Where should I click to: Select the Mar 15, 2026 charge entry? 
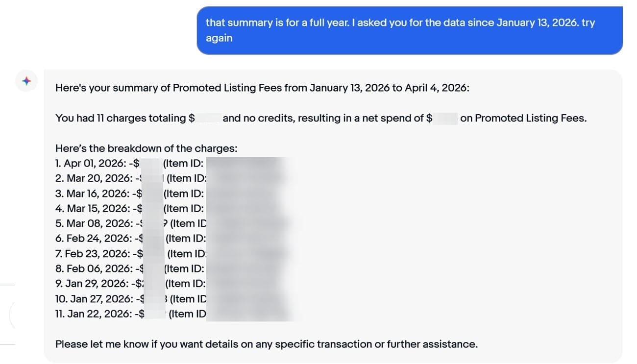coord(98,208)
